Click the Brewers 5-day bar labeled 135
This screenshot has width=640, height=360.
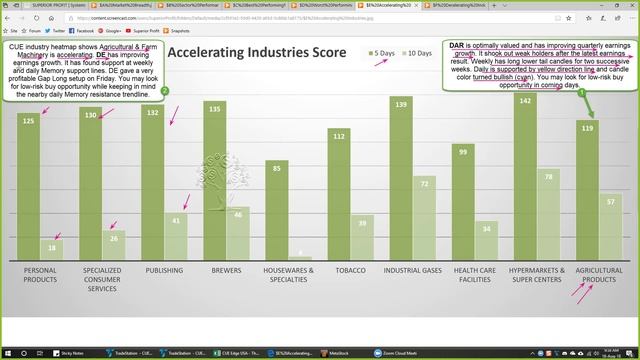pos(215,181)
